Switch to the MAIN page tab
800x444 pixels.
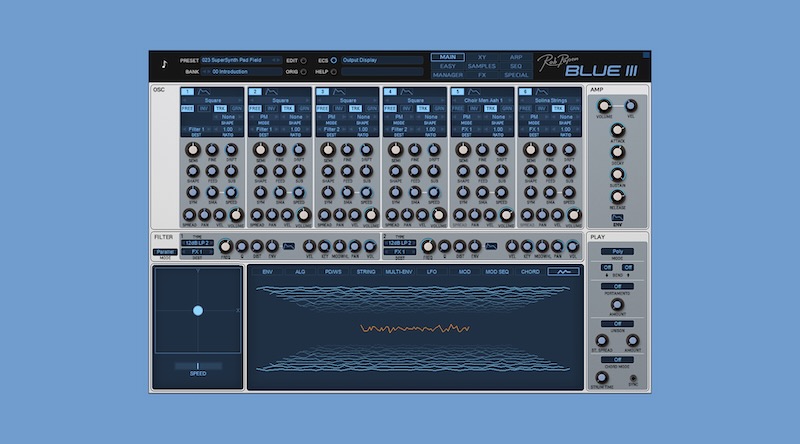pyautogui.click(x=447, y=57)
